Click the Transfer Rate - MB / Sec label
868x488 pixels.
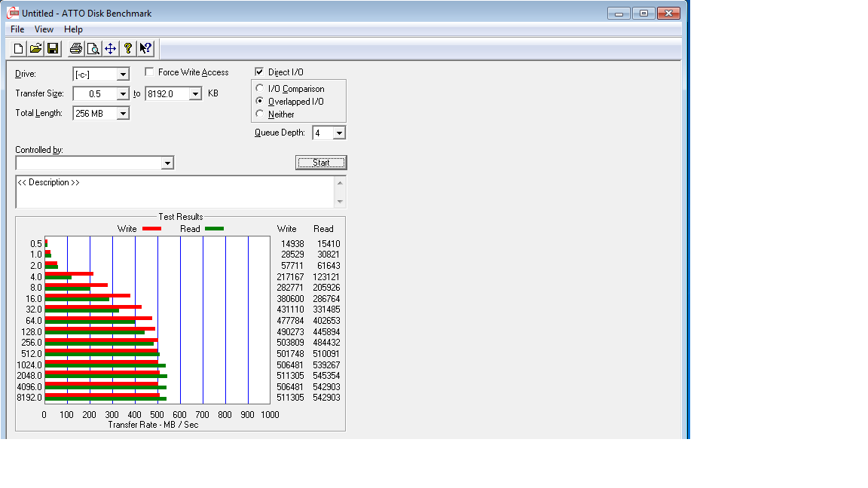(154, 425)
